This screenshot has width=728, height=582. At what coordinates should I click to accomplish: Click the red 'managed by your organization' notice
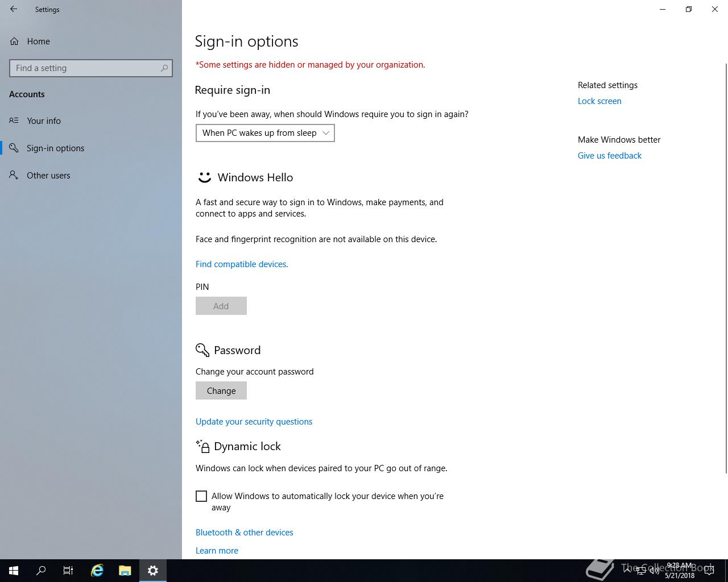coord(310,65)
